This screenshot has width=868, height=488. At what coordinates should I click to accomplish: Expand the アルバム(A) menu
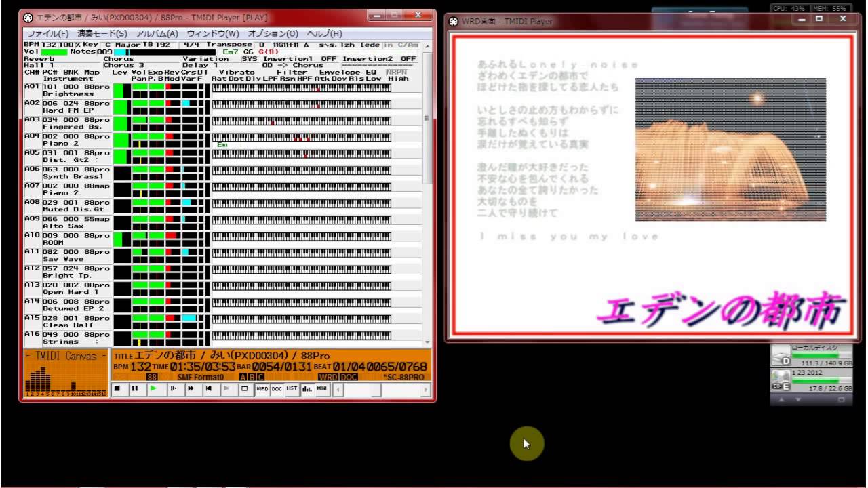coord(157,33)
